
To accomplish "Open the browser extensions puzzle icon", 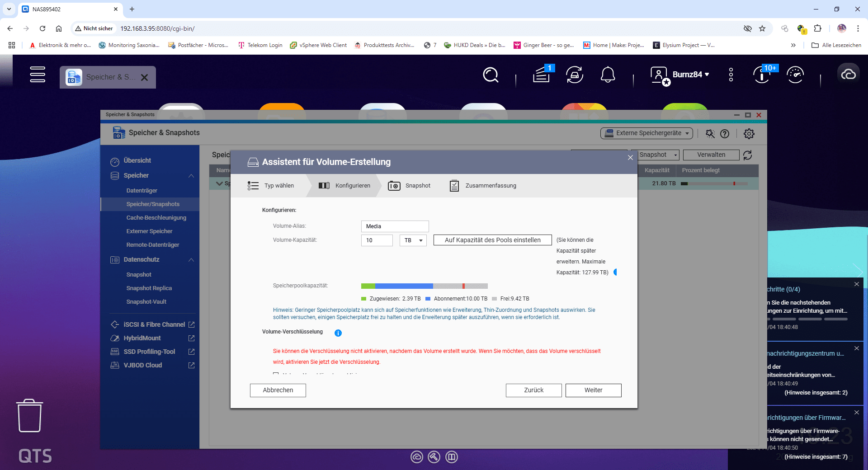I will click(818, 28).
